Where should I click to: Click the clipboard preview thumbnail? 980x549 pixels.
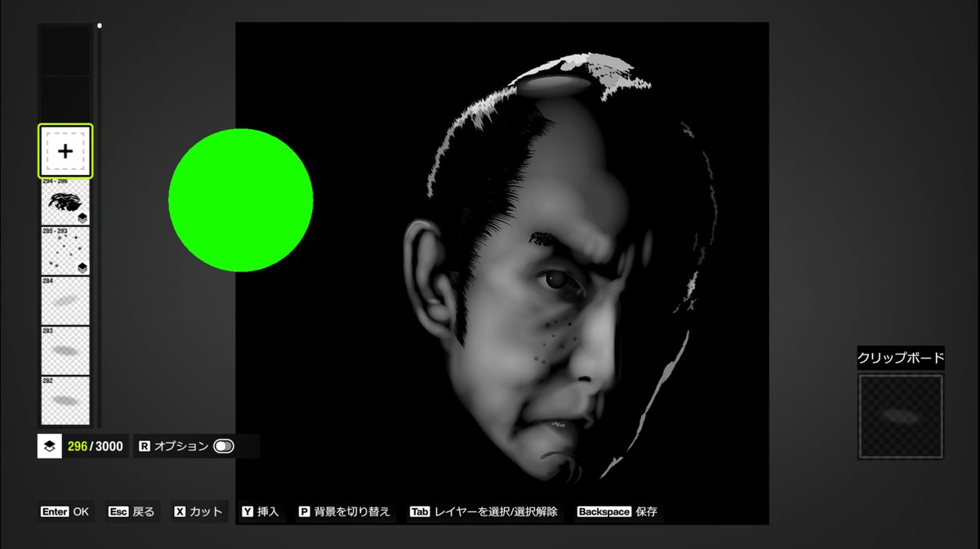pos(901,417)
